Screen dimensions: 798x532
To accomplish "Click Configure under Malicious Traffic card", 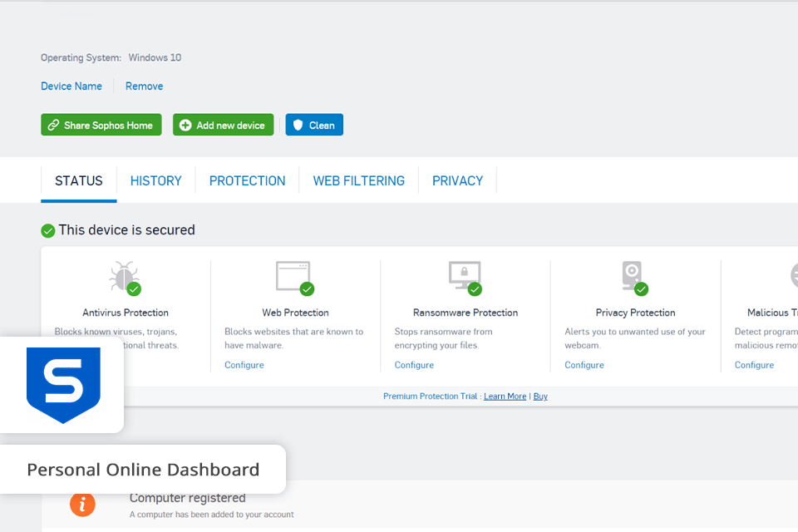I will pyautogui.click(x=754, y=365).
